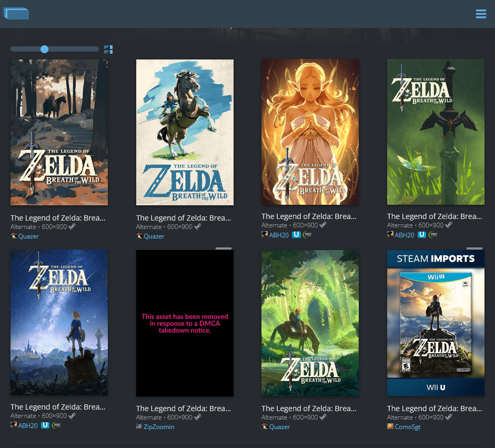Open the hamburger menu in header
495x448 pixels.
(x=481, y=14)
